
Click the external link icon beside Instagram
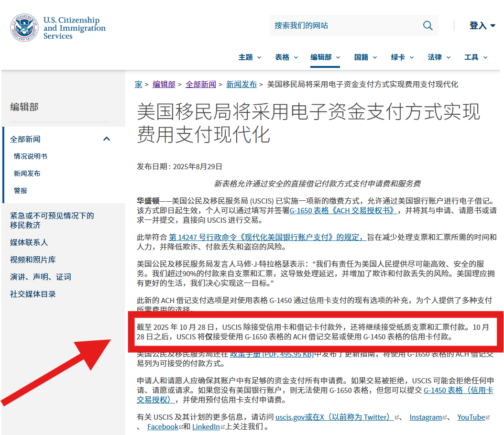[445, 417]
